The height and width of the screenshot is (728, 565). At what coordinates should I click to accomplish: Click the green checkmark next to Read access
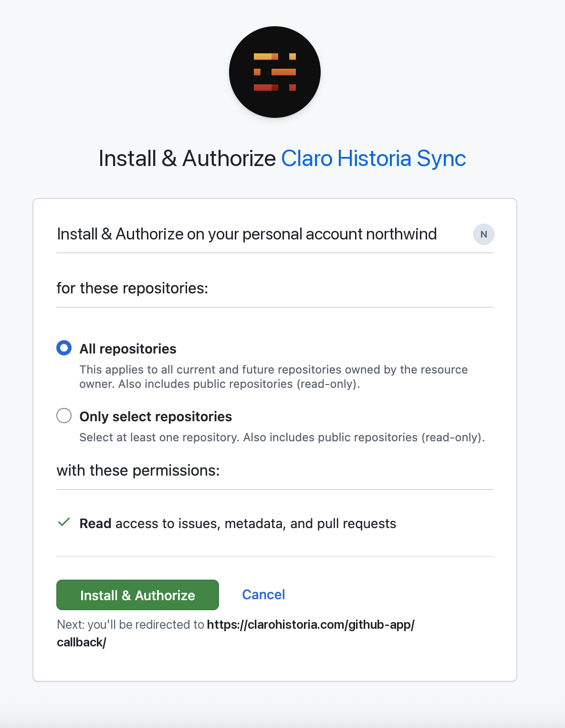pos(63,522)
